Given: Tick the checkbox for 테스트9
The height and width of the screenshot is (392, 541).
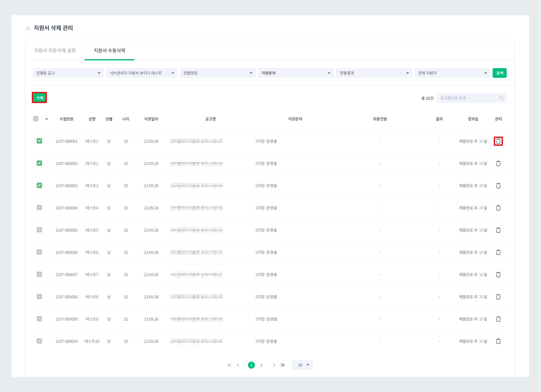Looking at the screenshot, I should click(39, 319).
